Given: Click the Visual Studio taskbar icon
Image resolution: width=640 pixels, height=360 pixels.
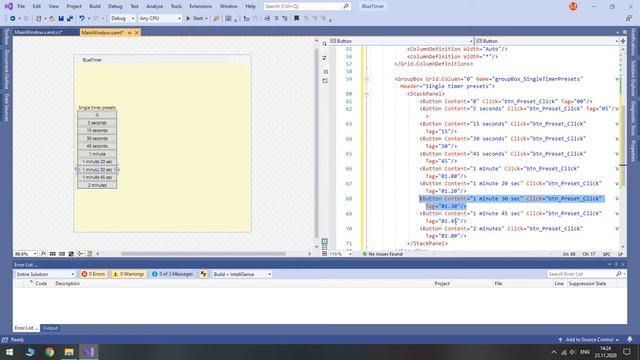Looking at the screenshot, I should pyautogui.click(x=89, y=352).
